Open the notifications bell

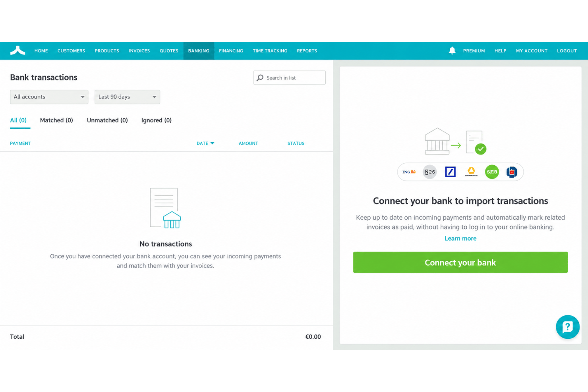452,50
